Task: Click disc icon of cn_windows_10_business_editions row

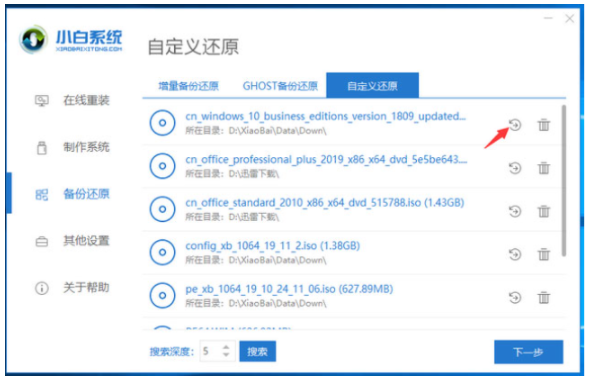Action: [162, 123]
